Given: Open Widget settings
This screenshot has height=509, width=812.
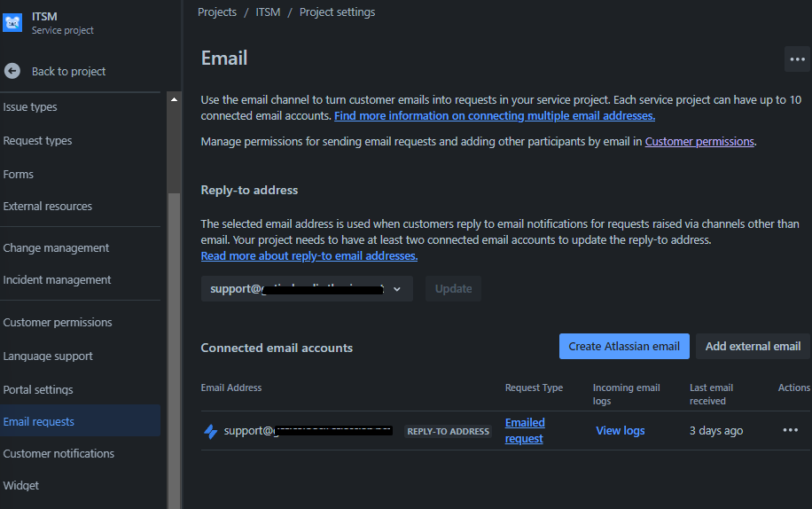Looking at the screenshot, I should (20, 485).
